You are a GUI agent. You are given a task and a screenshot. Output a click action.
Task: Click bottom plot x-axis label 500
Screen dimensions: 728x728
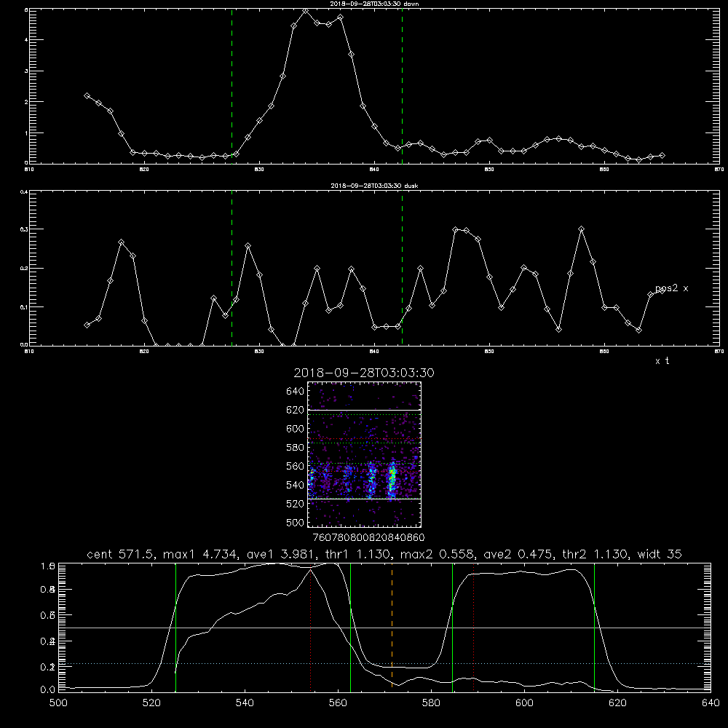(x=58, y=703)
